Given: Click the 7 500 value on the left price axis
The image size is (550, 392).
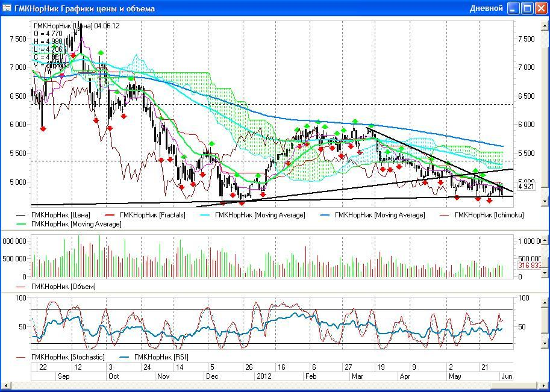Looking at the screenshot, I should [18, 39].
